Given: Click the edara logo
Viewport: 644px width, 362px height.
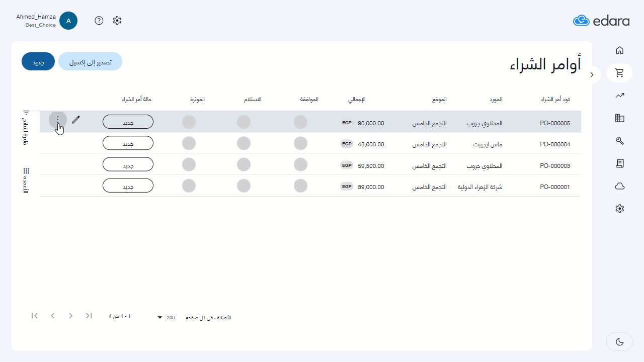Looking at the screenshot, I should (601, 21).
